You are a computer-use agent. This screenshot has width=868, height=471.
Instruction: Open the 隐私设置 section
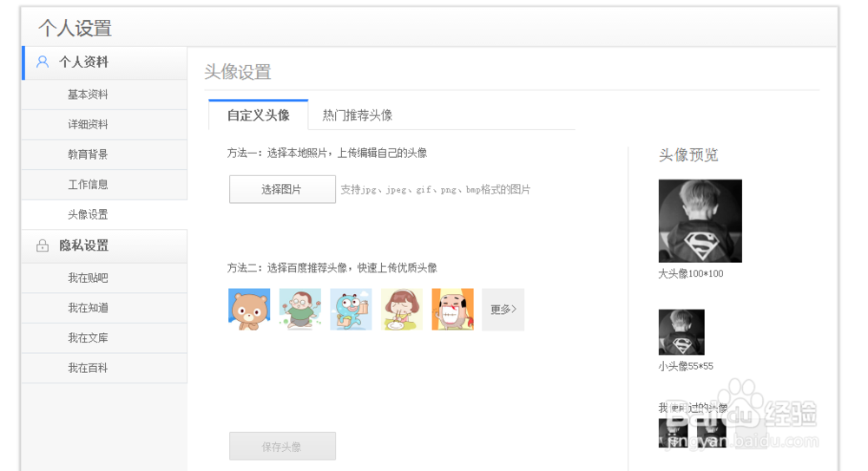click(x=105, y=246)
